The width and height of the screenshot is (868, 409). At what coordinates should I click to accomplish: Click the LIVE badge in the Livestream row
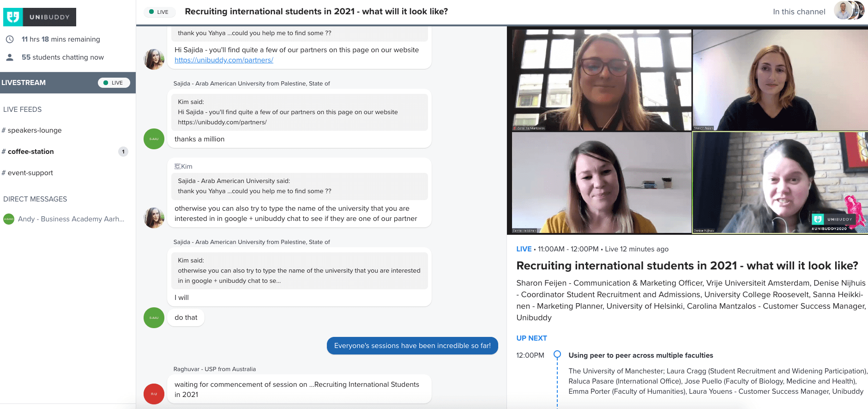click(114, 83)
